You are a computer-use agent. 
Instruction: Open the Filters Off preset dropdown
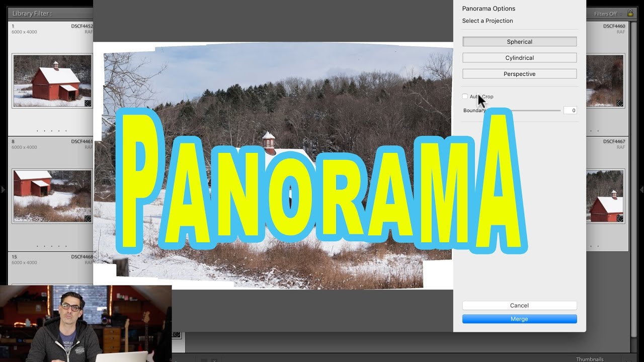[x=608, y=14]
